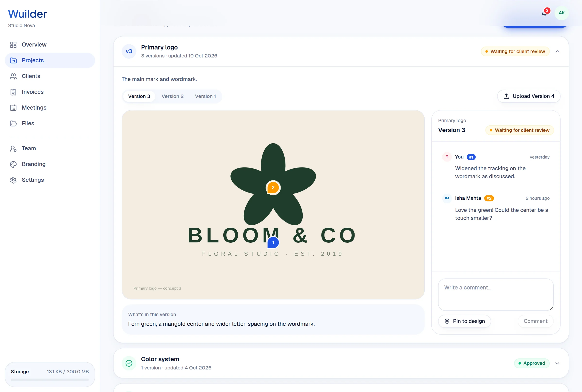Image resolution: width=582 pixels, height=392 pixels.
Task: Click header Waiting for client review badge
Action: [x=515, y=51]
